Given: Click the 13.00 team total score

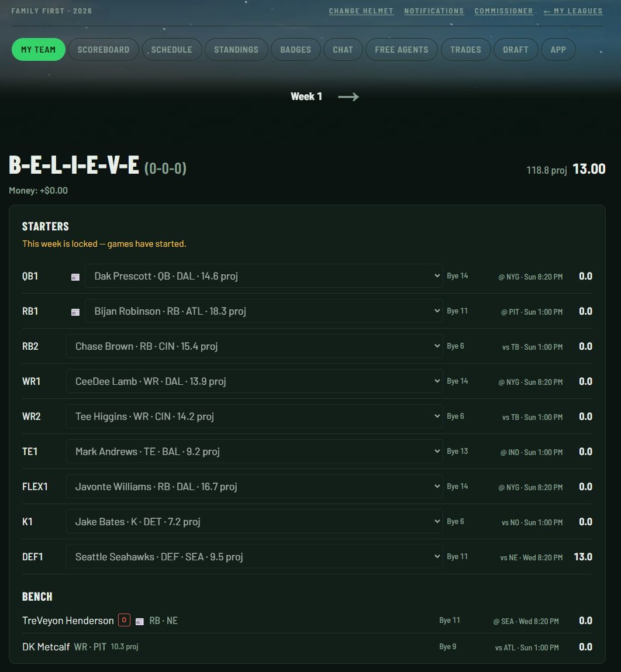Looking at the screenshot, I should click(589, 169).
